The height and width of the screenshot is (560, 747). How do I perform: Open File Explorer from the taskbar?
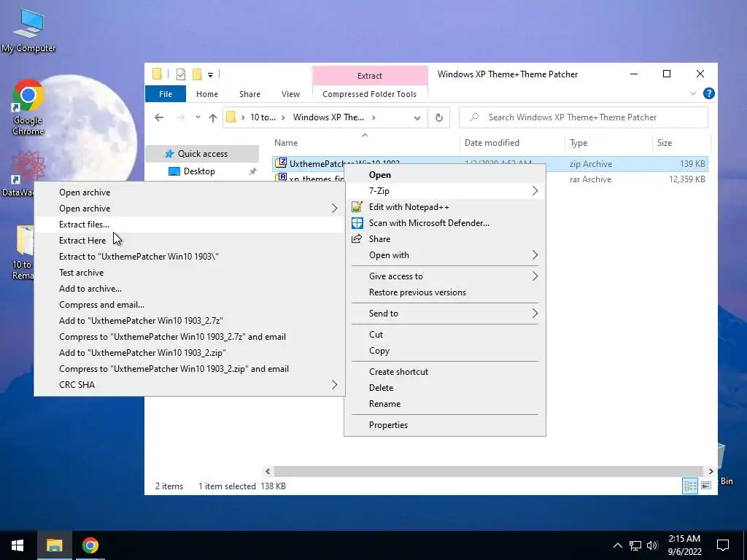point(54,545)
